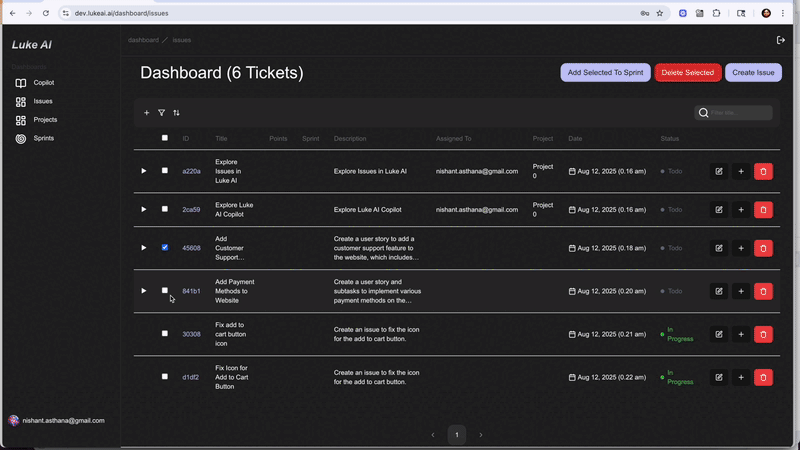Edit ticket a220a with pencil icon
This screenshot has height=450, width=800.
tap(718, 171)
